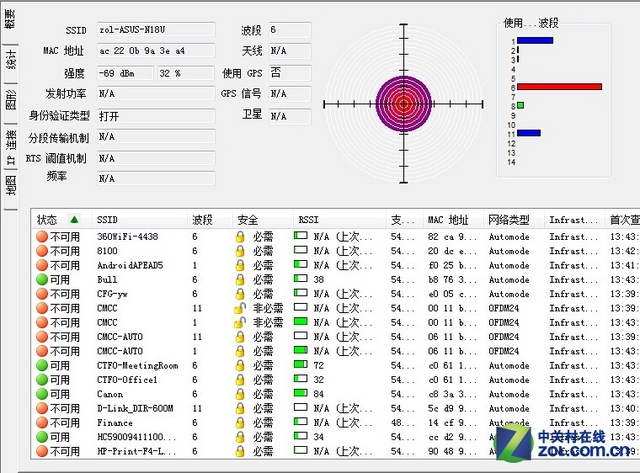Select the HP-Print-F4-L... SSID cell
Viewport: 640px width, 473px height.
[x=136, y=451]
